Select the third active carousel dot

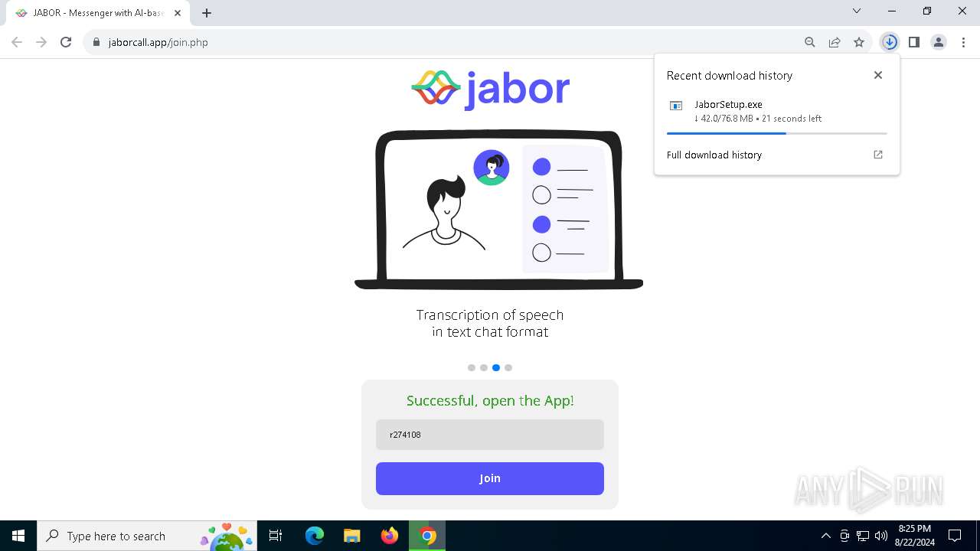pos(496,367)
